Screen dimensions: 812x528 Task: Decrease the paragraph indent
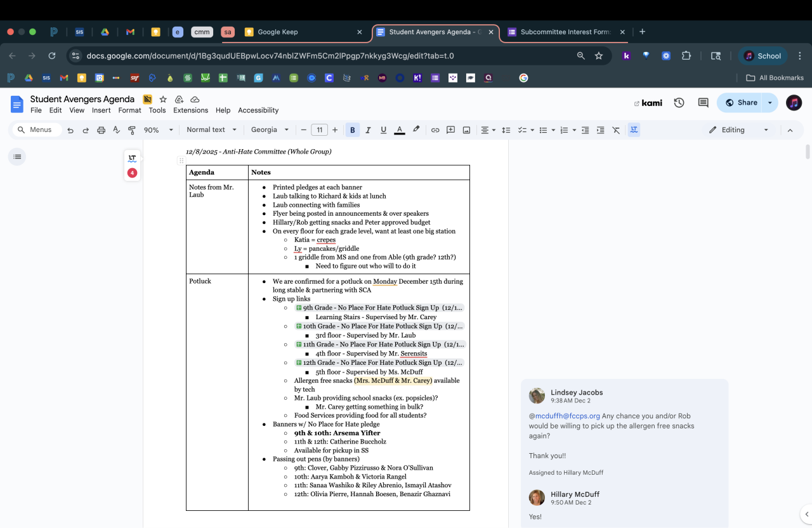coord(585,130)
